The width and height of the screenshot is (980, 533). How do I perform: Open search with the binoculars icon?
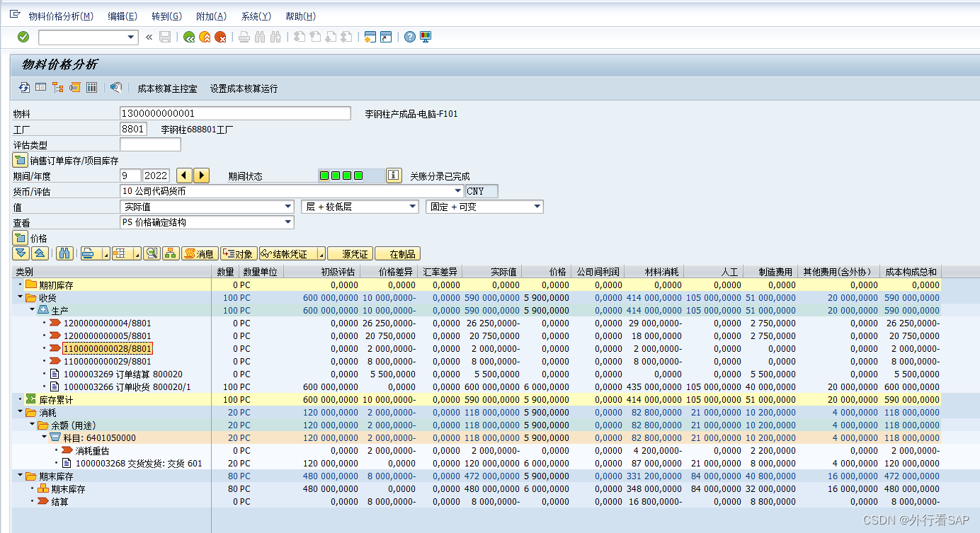(64, 253)
